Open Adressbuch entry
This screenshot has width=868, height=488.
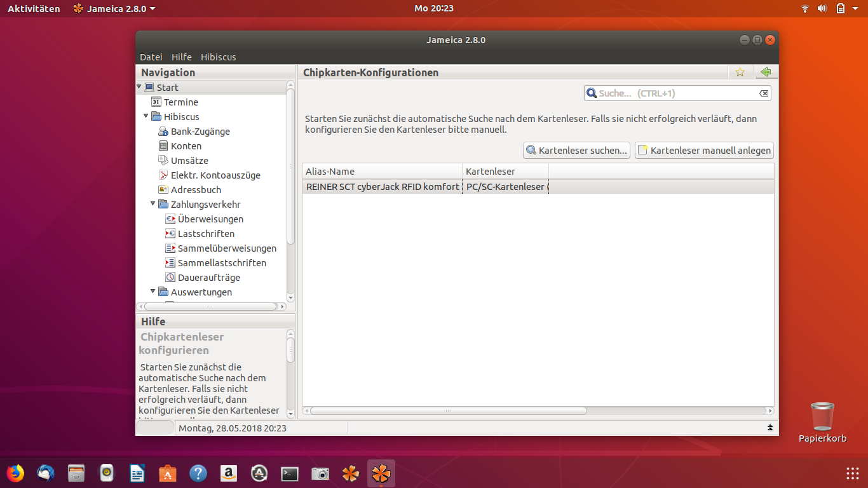[x=189, y=190]
